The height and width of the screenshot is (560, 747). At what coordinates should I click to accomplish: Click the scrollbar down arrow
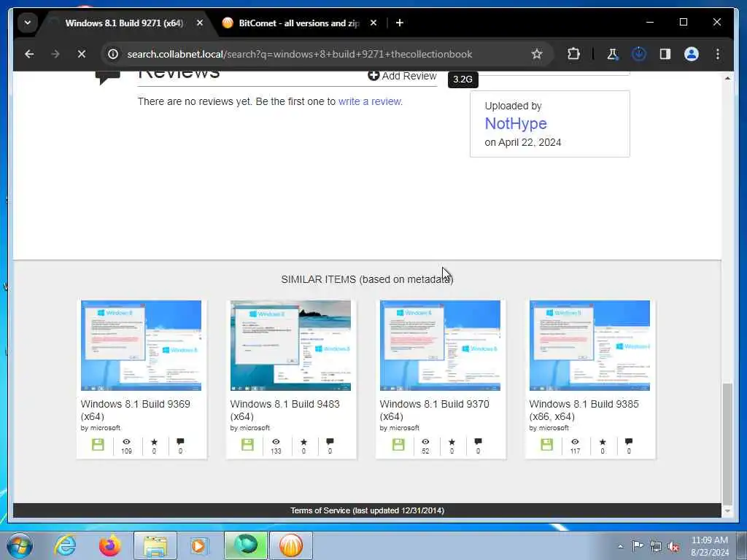coord(727,511)
